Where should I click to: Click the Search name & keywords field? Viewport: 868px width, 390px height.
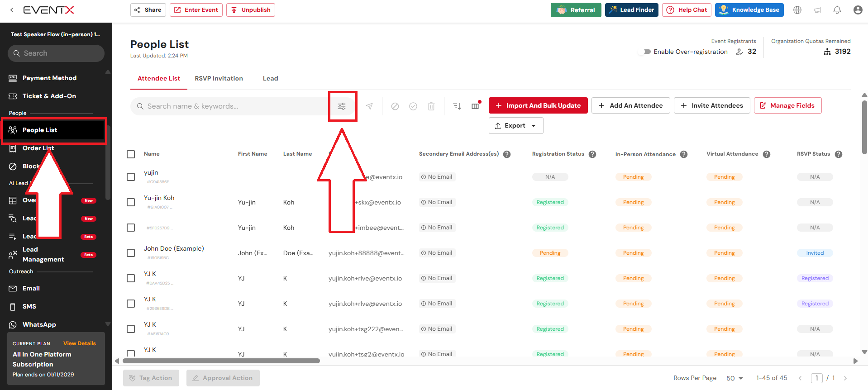point(229,106)
